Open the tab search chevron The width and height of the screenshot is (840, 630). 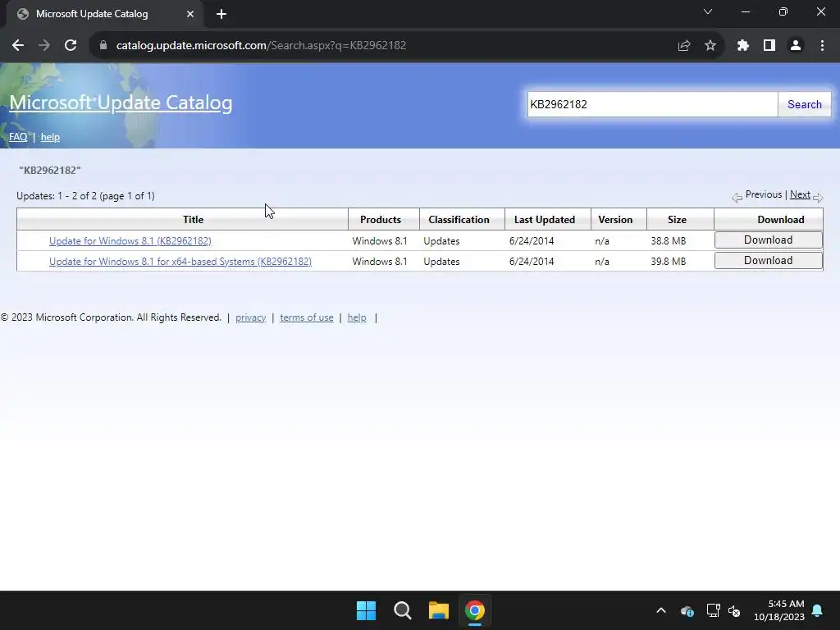[708, 11]
